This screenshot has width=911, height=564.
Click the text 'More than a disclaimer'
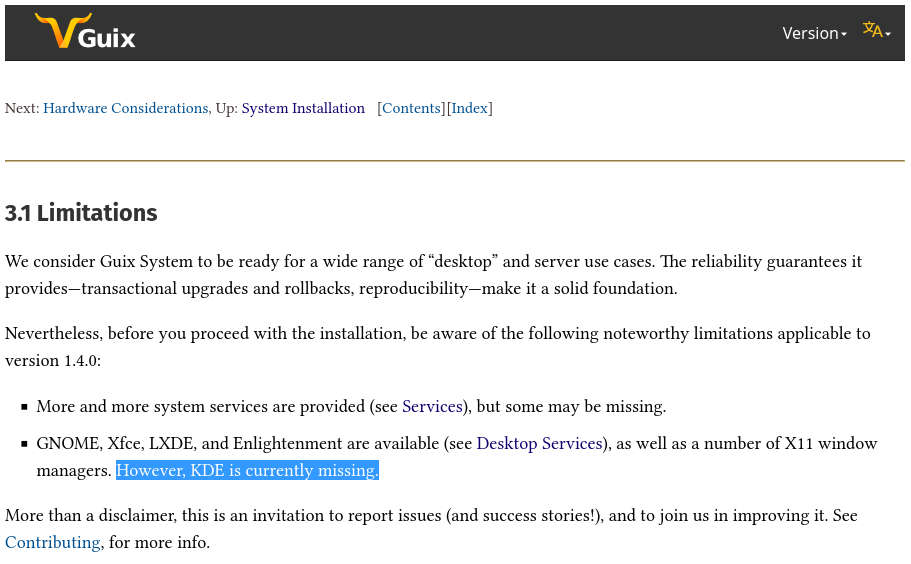[x=90, y=516]
